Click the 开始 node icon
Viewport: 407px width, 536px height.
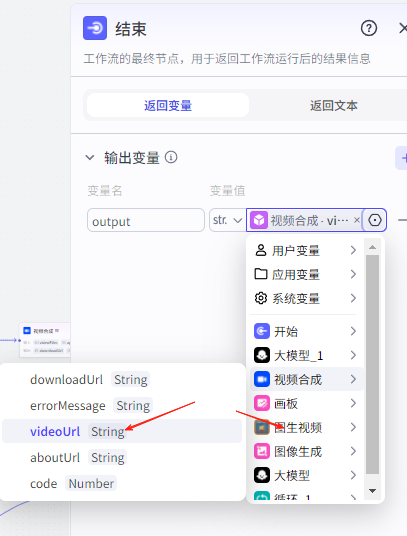pyautogui.click(x=262, y=331)
